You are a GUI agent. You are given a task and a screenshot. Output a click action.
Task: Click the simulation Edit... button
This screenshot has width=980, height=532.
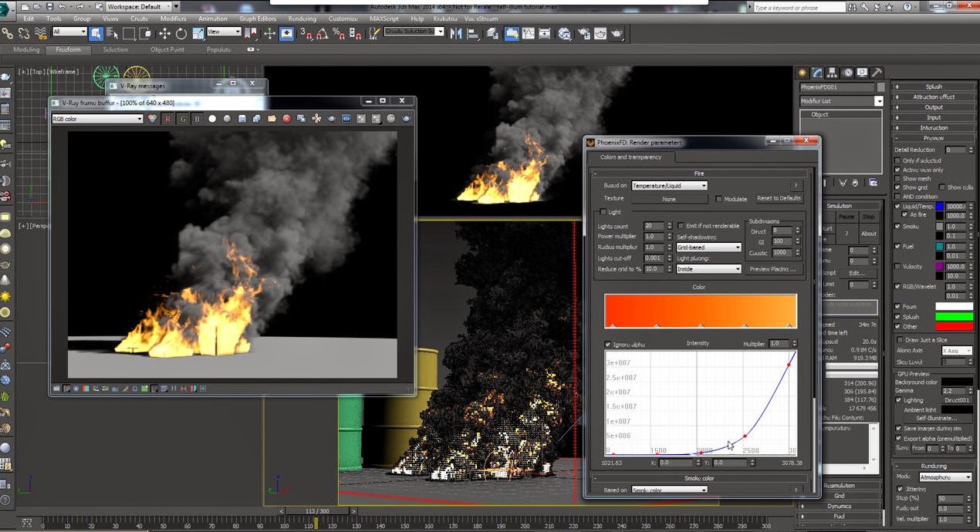tap(858, 273)
